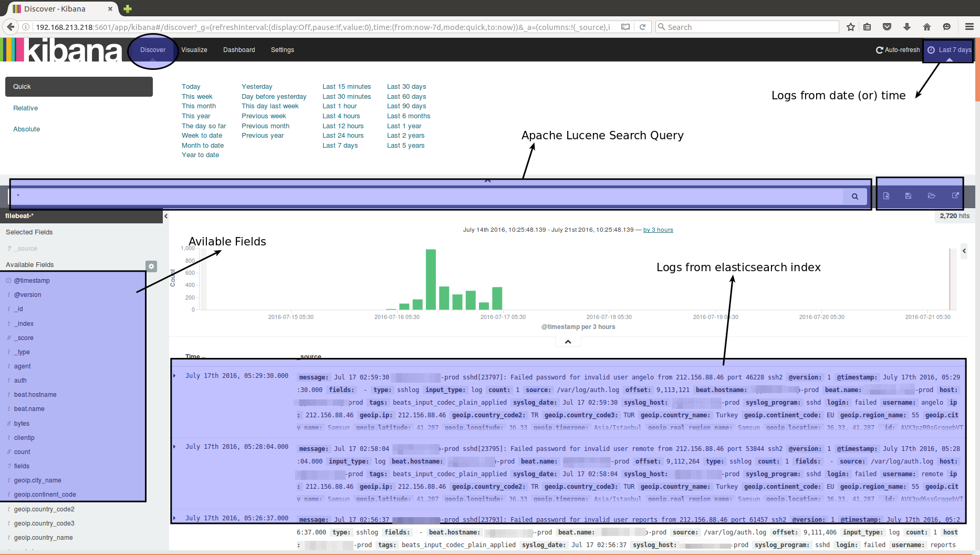Select the Last 24 hours quick range
This screenshot has width=980, height=555.
tap(342, 136)
